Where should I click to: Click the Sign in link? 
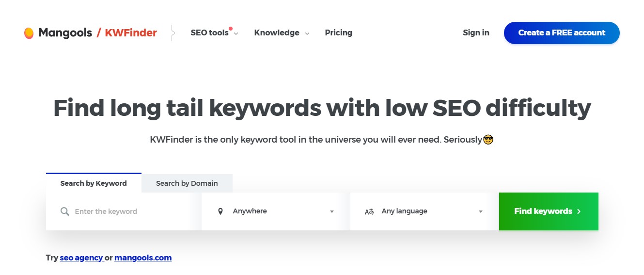click(x=476, y=33)
